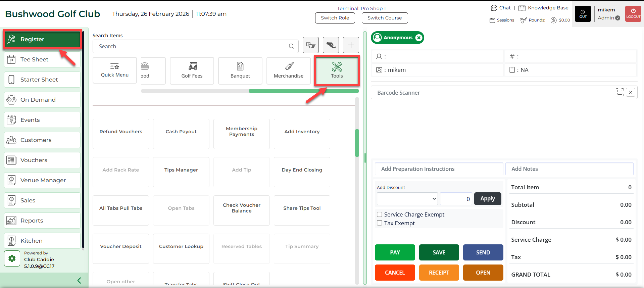
Task: Click the plus icon beside search bar
Action: coord(351,45)
